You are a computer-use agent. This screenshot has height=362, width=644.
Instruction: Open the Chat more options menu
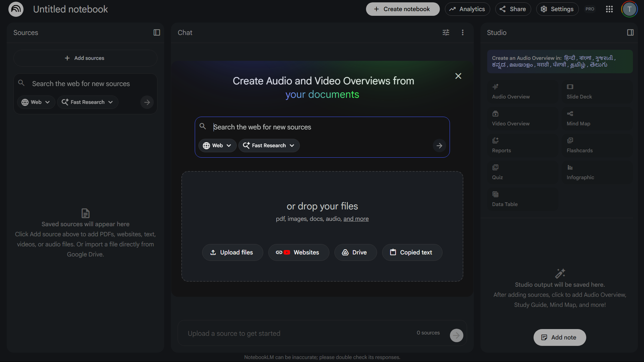463,33
